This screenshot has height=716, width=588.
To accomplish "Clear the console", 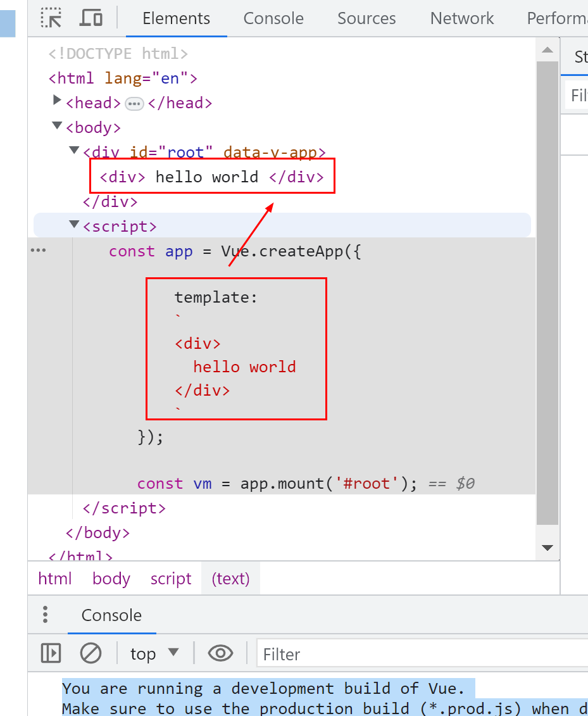I will point(91,653).
